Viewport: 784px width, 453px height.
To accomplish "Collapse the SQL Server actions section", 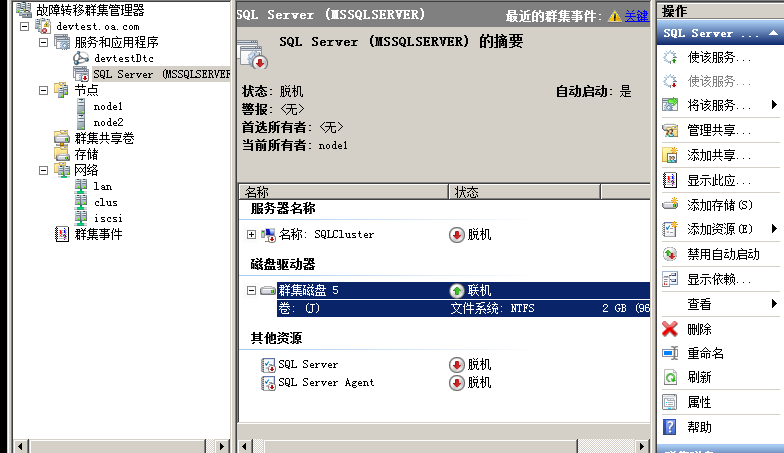I will point(773,33).
